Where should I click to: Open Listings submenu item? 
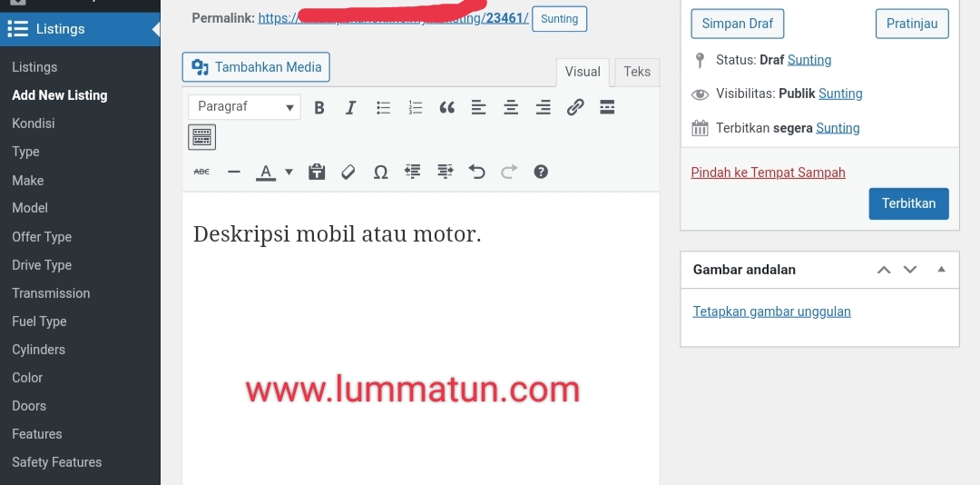(x=34, y=67)
